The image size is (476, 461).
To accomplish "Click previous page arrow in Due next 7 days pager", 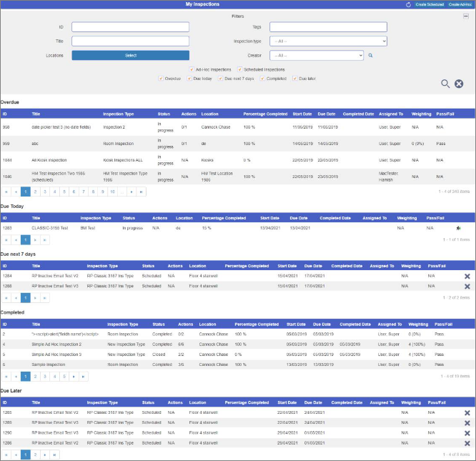I will click(x=16, y=298).
